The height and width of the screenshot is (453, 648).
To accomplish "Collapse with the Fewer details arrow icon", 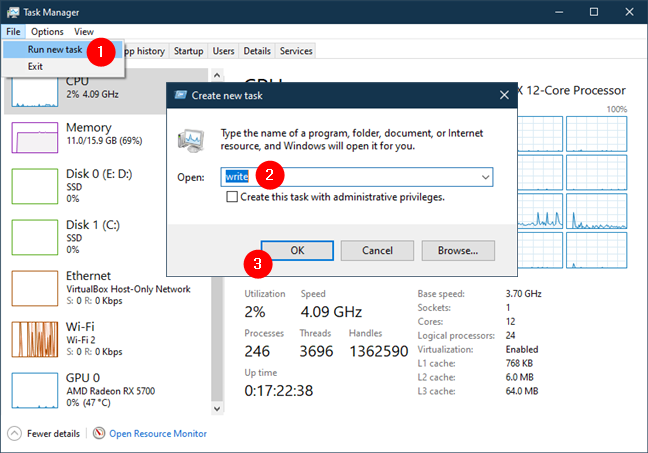I will (x=16, y=433).
